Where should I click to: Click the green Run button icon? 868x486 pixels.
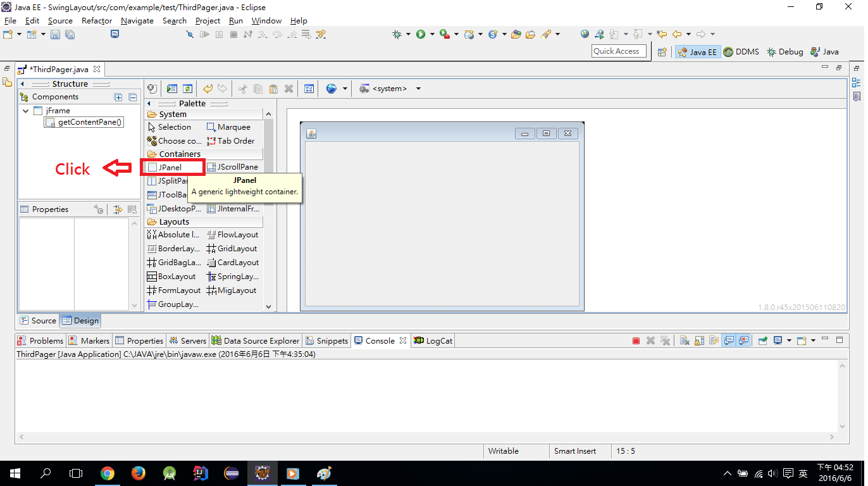421,34
